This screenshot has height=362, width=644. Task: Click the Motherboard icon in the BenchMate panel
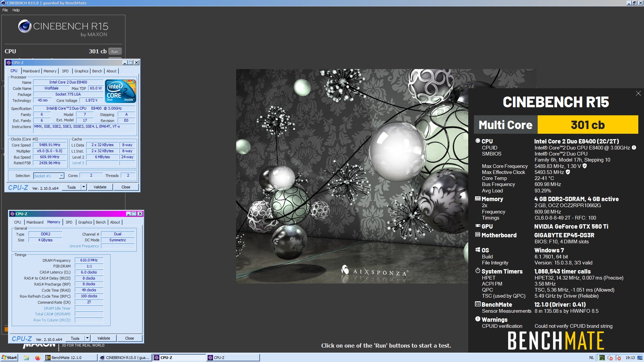click(478, 235)
